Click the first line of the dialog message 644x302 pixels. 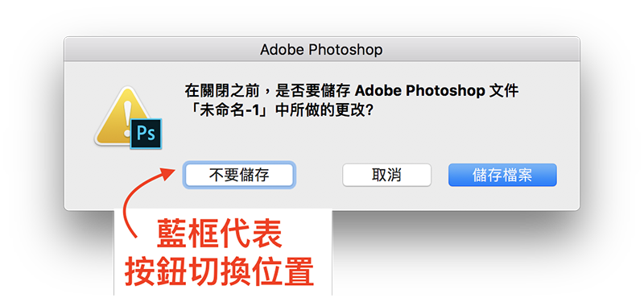coord(352,91)
